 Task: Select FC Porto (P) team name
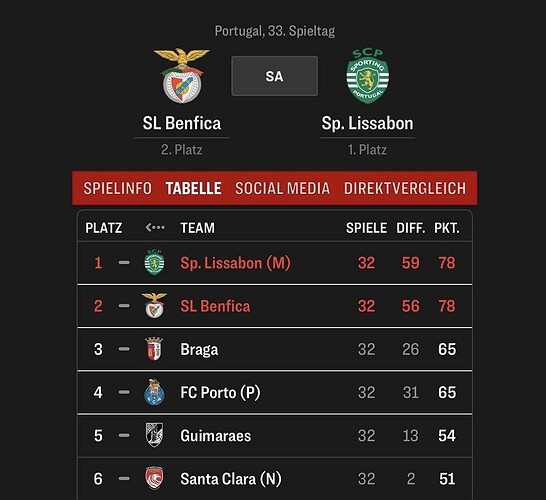click(220, 392)
